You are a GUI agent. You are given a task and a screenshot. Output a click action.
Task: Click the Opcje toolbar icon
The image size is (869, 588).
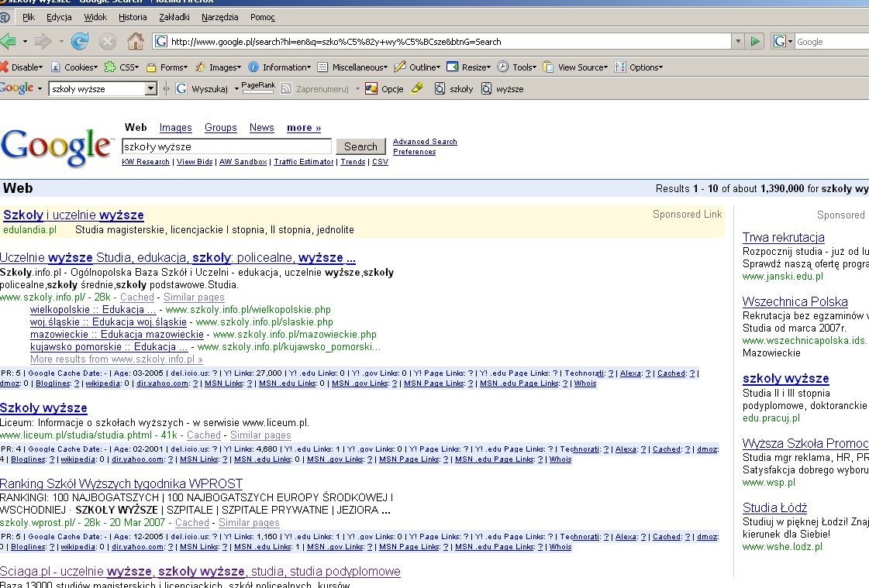(371, 88)
